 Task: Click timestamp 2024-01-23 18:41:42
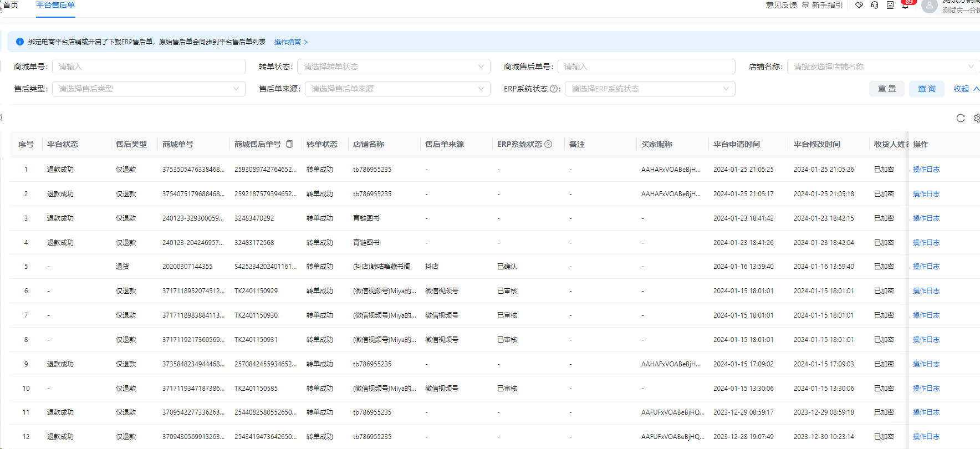point(743,218)
